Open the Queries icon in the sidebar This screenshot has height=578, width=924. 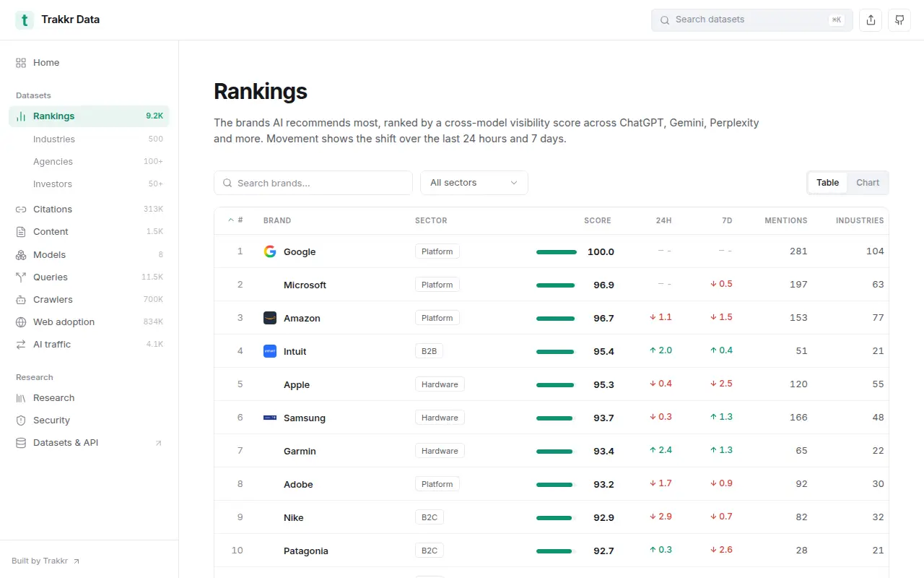(21, 277)
